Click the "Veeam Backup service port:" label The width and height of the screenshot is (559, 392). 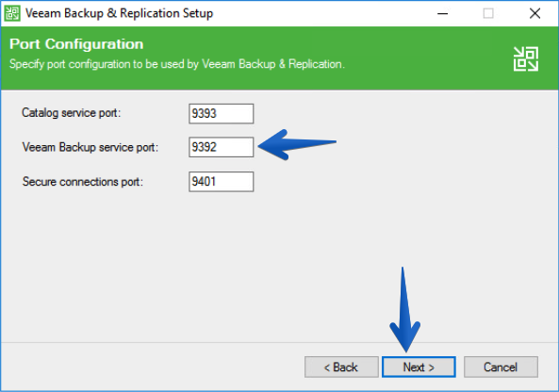point(90,147)
